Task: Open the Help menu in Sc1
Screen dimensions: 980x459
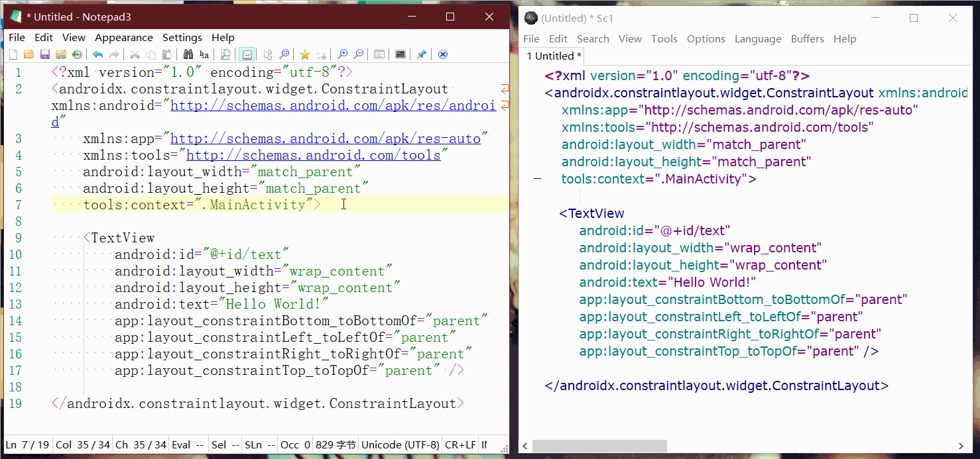Action: coord(845,39)
